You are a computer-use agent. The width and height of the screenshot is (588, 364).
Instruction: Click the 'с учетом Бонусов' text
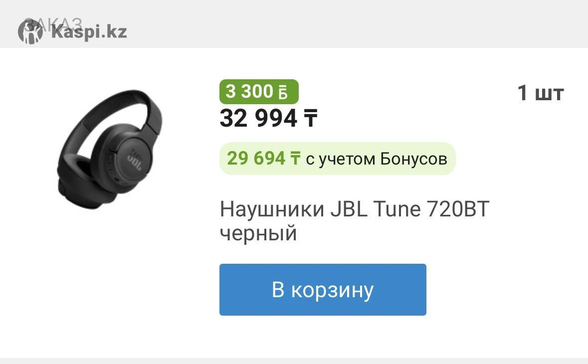coord(377,159)
